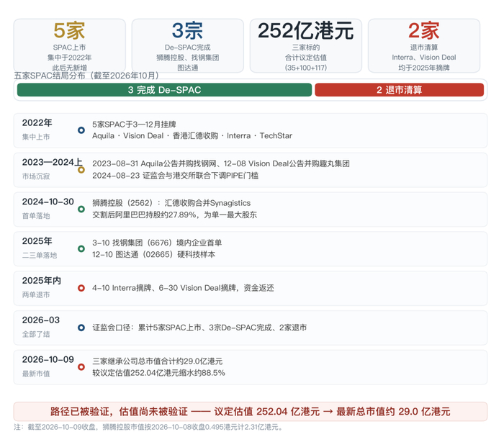
Task: Click the green timeline dot for 2025年
Action: [x=81, y=248]
